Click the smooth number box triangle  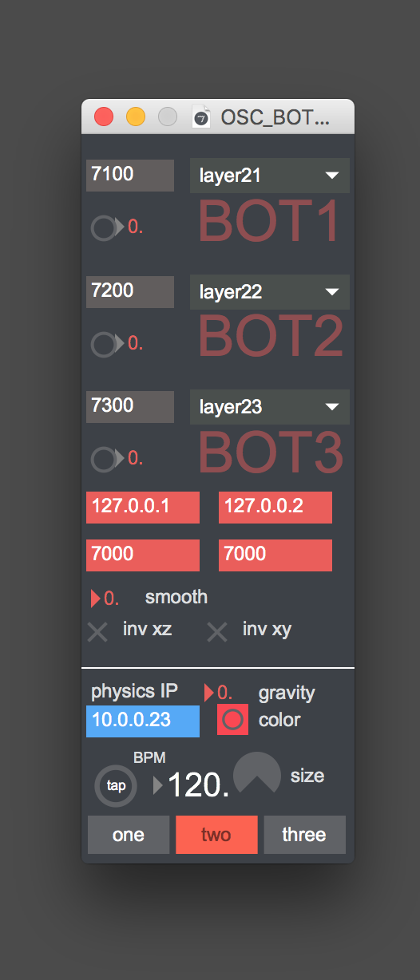click(x=96, y=599)
